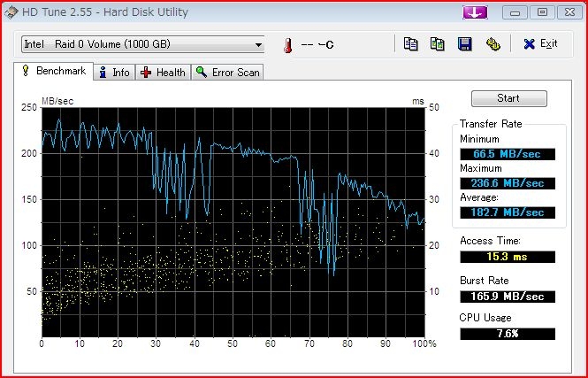Minimize the HD Tune window
The width and height of the screenshot is (588, 378).
(515, 12)
